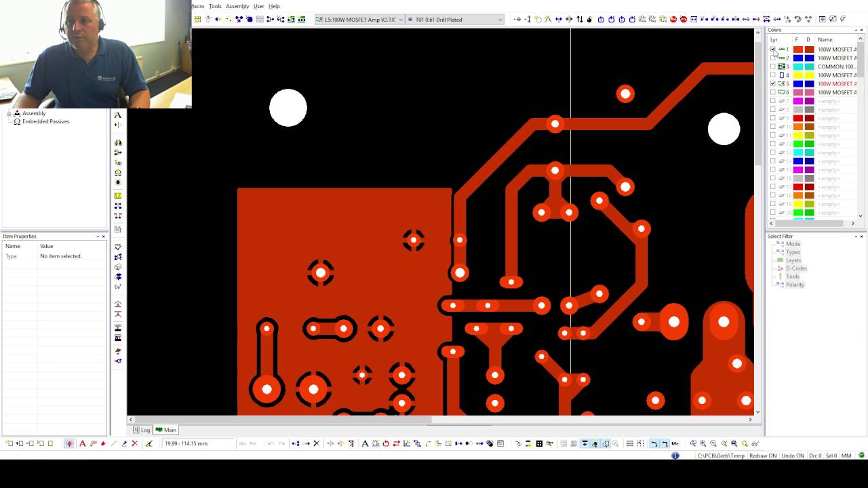Click the C:\PCB\Gerb\Temp path in status bar
This screenshot has width=868, height=488.
click(721, 455)
